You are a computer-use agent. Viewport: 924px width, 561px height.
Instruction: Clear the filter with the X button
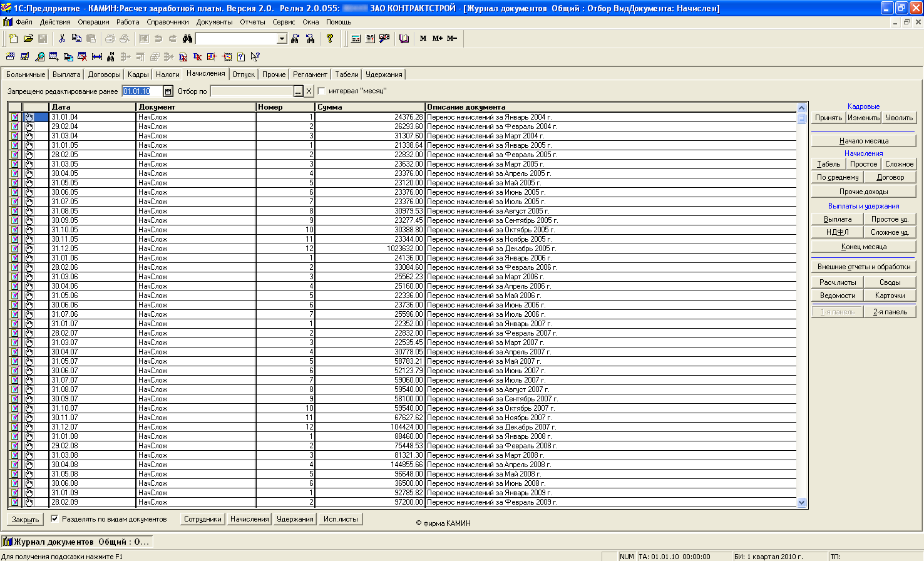[x=309, y=91]
